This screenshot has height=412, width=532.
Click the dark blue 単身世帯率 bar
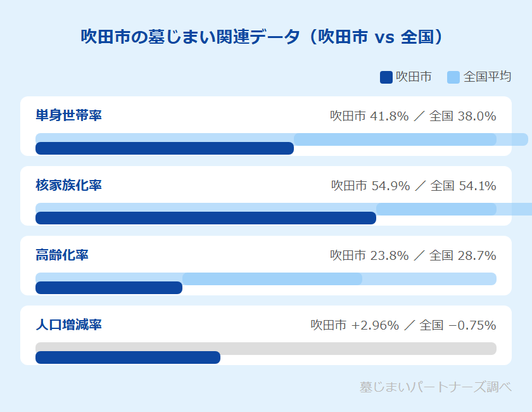pyautogui.click(x=165, y=148)
